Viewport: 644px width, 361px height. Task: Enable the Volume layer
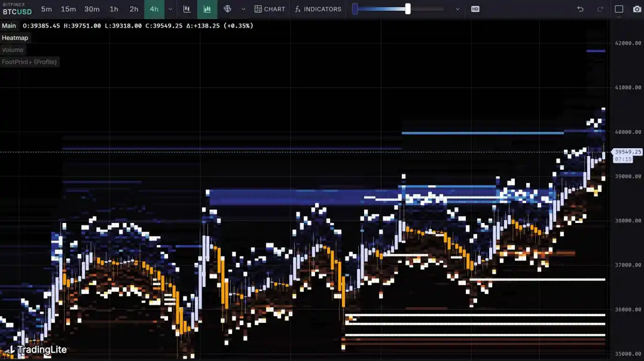coord(13,50)
